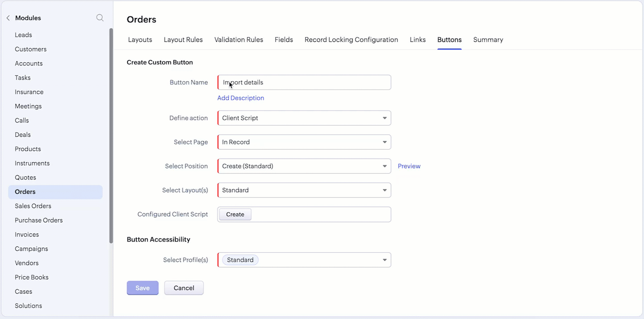Switch to the Layout Rules tab
This screenshot has height=319, width=644.
[183, 40]
